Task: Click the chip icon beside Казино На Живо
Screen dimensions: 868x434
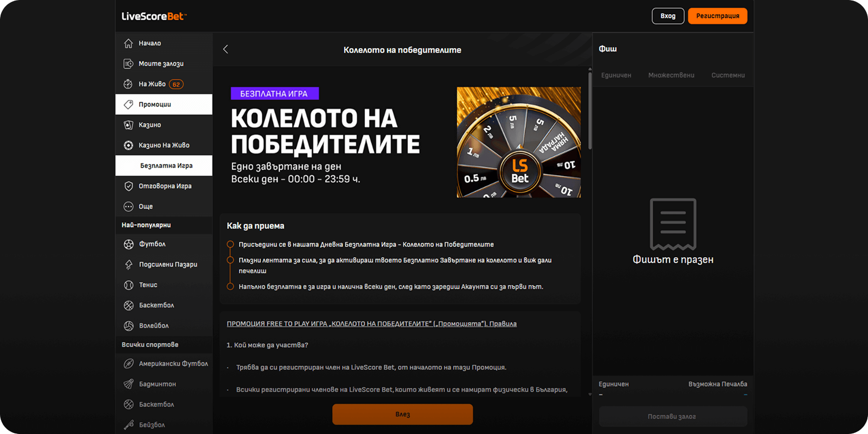Action: point(129,145)
